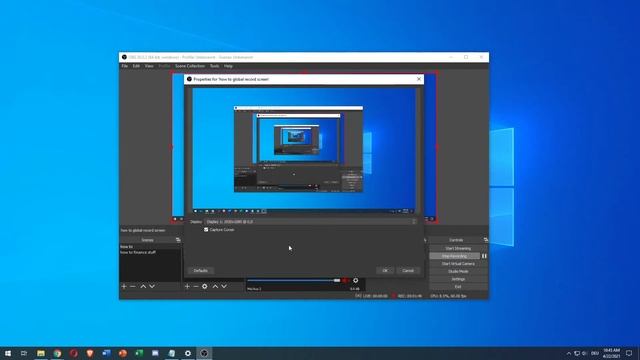
Task: Pause recording with the pause icon
Action: [484, 256]
